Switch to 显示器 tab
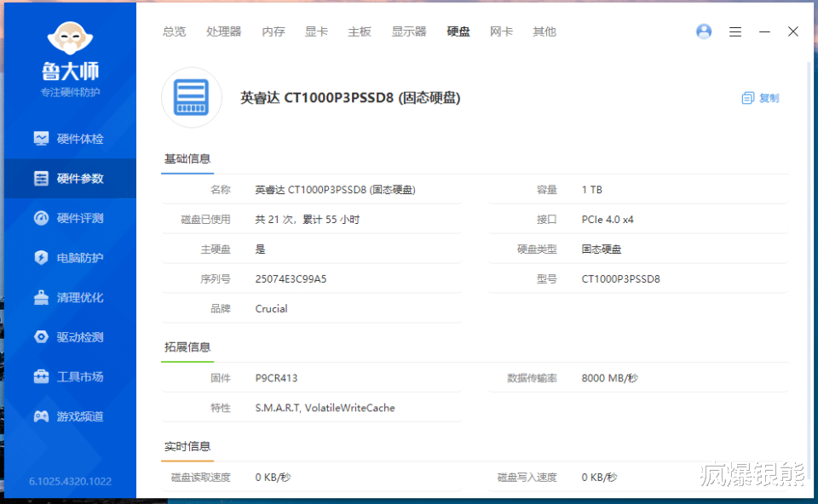818x504 pixels. point(409,31)
